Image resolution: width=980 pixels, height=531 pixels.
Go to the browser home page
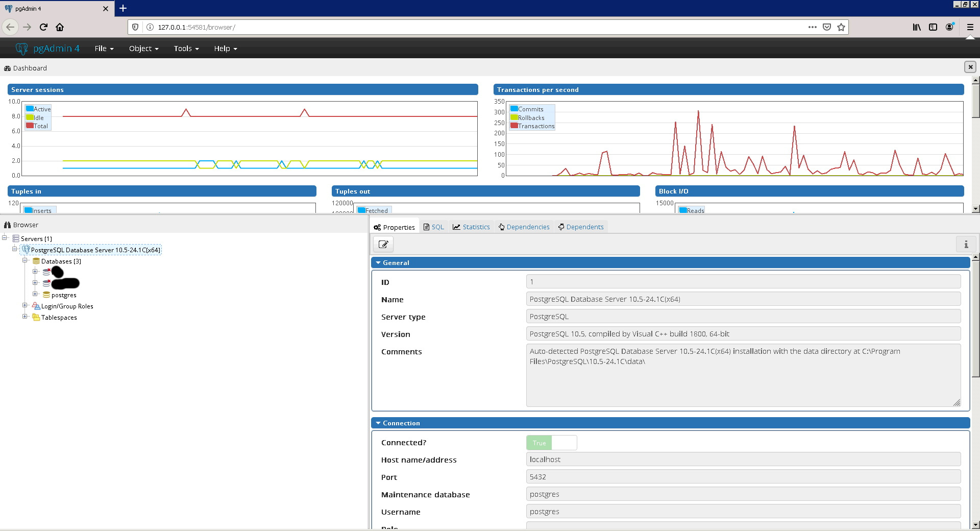[x=60, y=27]
